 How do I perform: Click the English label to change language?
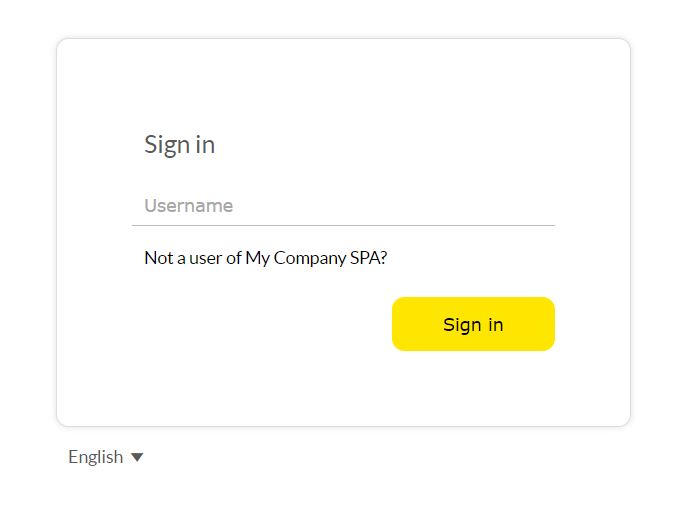pyautogui.click(x=96, y=457)
